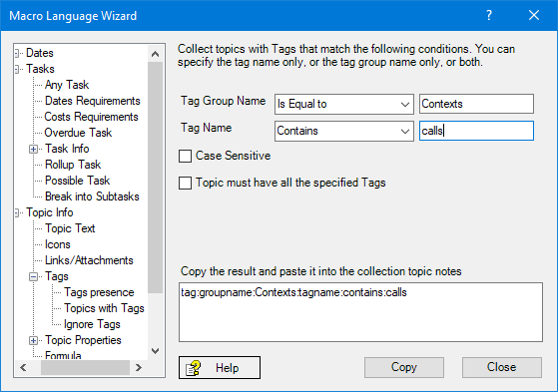Expand the Topic Properties node
Viewport: 558px width, 392px height.
click(x=33, y=341)
